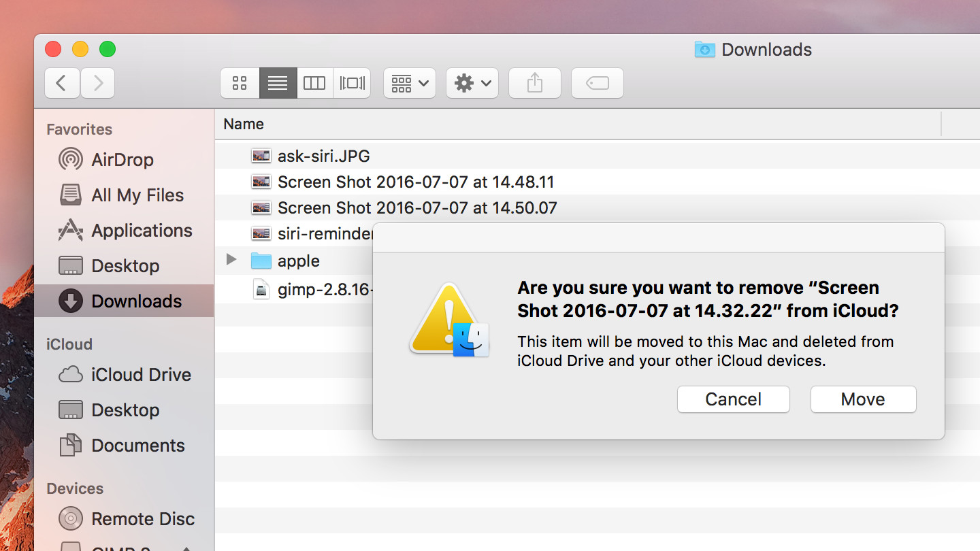Click the red close window button

click(x=53, y=49)
